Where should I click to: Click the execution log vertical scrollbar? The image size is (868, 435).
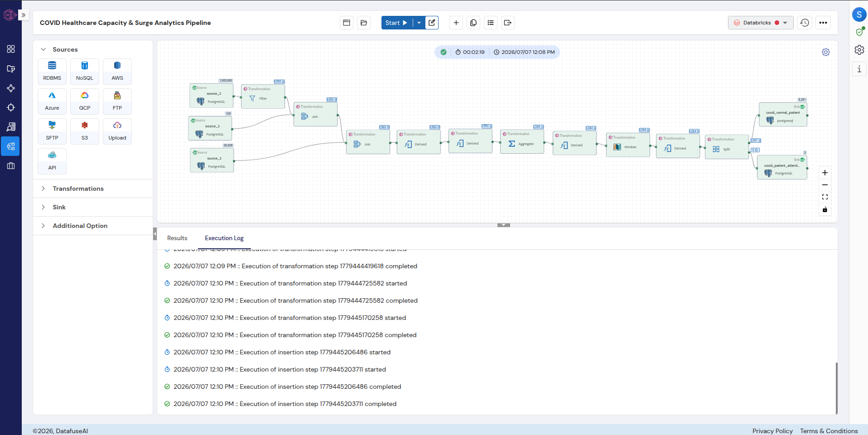836,388
